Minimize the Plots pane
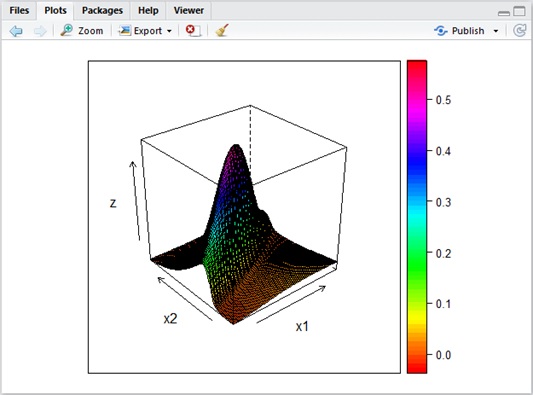The width and height of the screenshot is (533, 395). [x=504, y=13]
